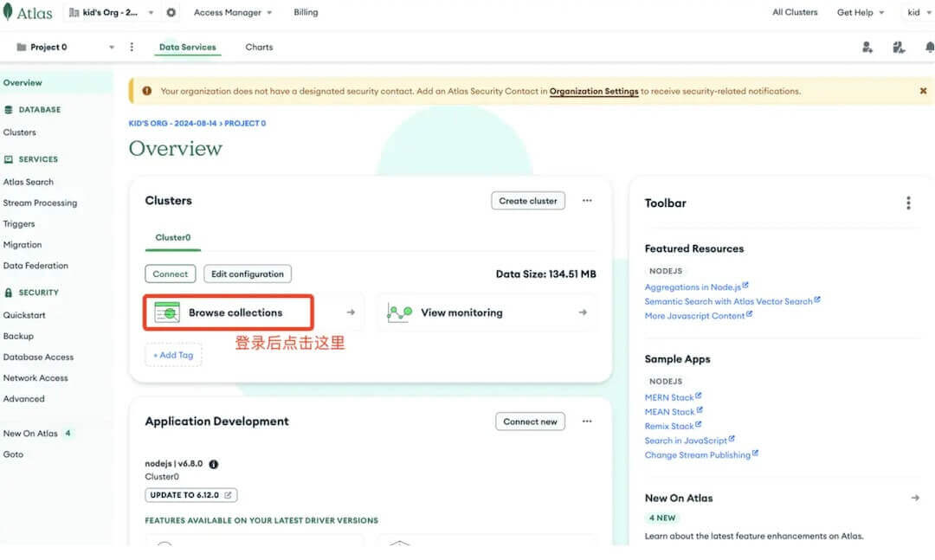Open Advanced in the sidebar
The image size is (935, 560).
(24, 398)
